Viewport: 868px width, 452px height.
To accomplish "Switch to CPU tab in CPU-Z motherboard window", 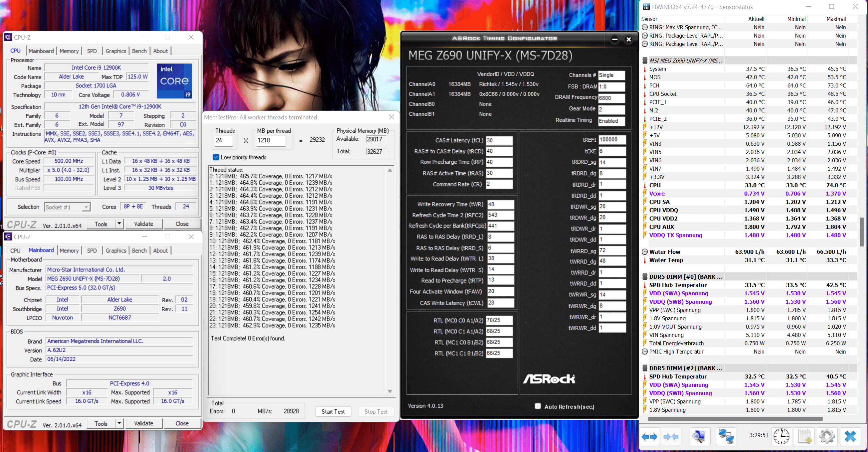I will pos(15,250).
